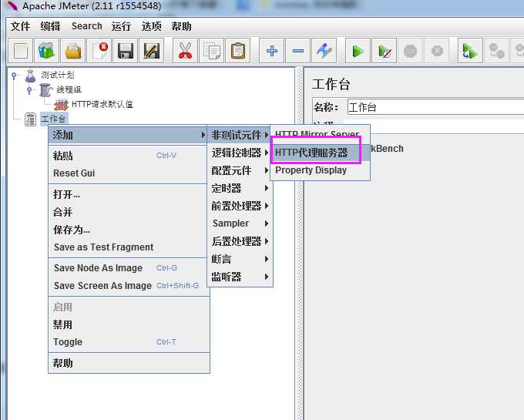Screen dimensions: 524x420
Task: Click the thread group spool icon
Action: click(x=45, y=90)
